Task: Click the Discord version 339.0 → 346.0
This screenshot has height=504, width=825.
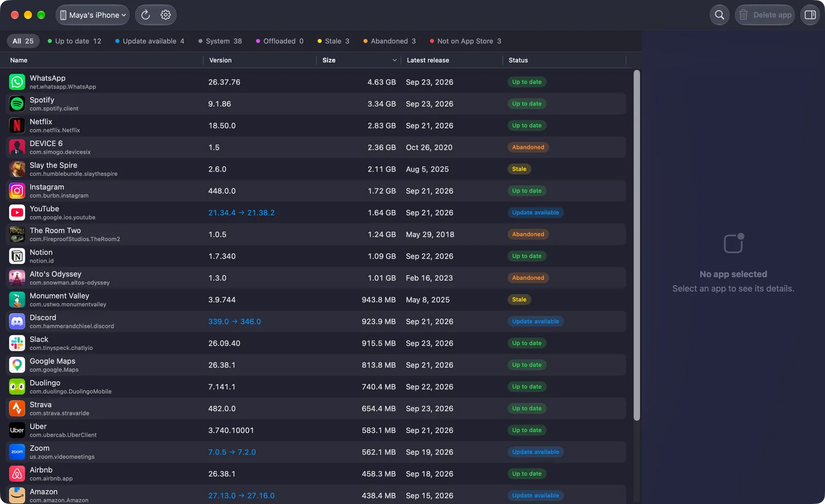Action: (235, 322)
